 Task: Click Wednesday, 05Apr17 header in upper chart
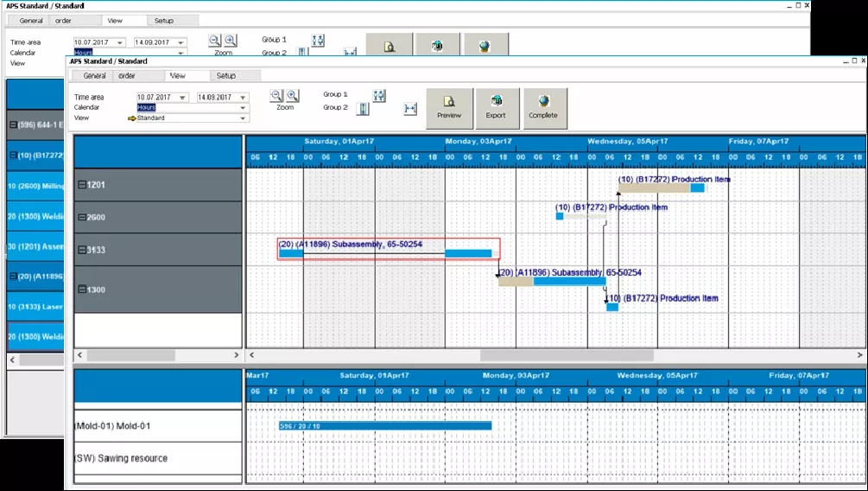pos(627,141)
